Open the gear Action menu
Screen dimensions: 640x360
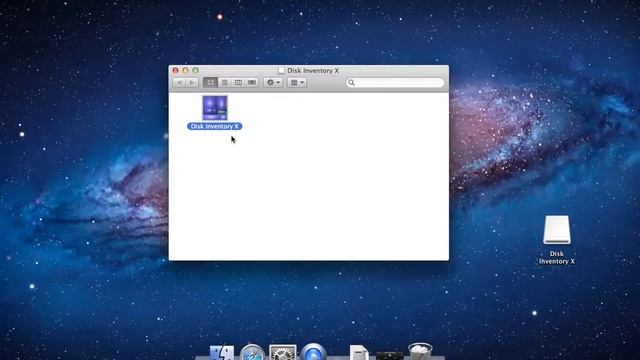point(273,83)
